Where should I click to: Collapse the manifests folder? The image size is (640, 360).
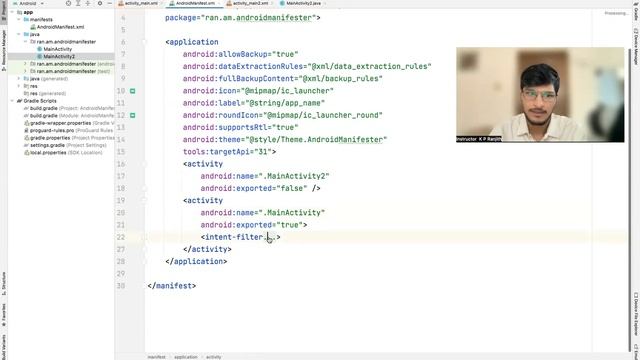19,20
